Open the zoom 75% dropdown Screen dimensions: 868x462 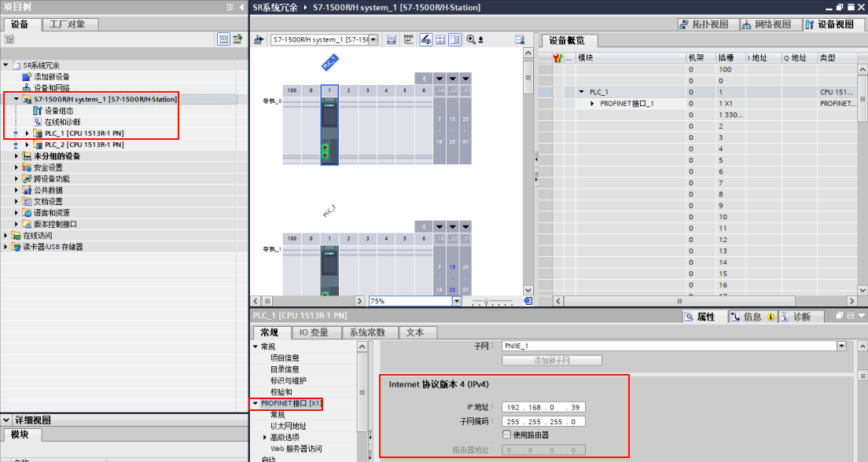tap(457, 301)
